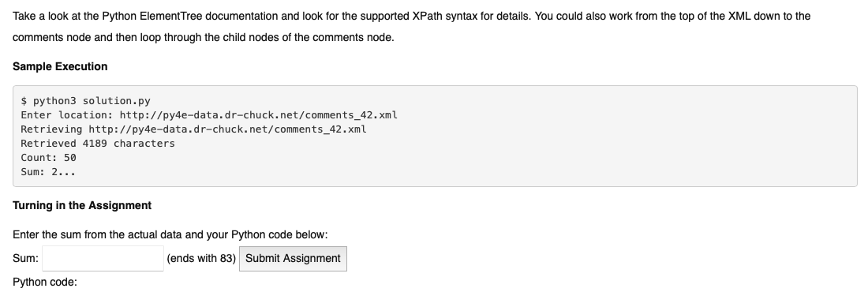Select the Sample Execution heading
Viewport: 868px width, 292px height.
60,66
